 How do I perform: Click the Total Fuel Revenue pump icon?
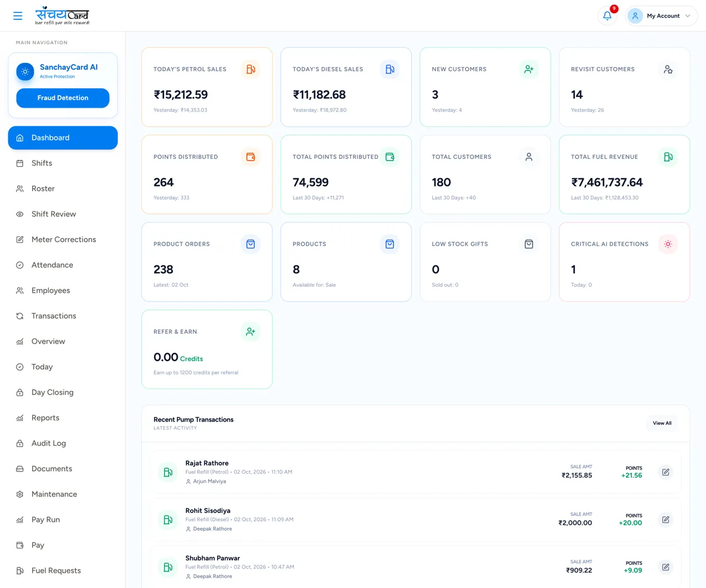[668, 157]
